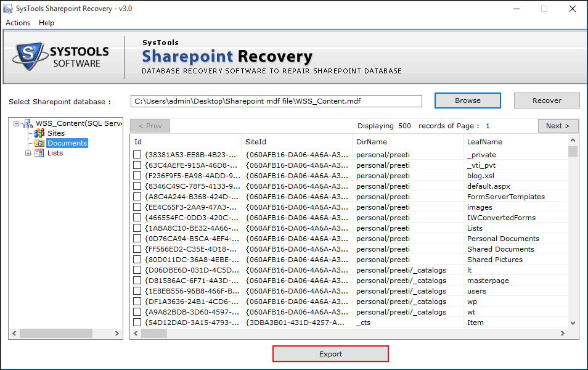The width and height of the screenshot is (588, 370).
Task: Click the table vertical scrollbar thumb
Action: click(x=573, y=151)
